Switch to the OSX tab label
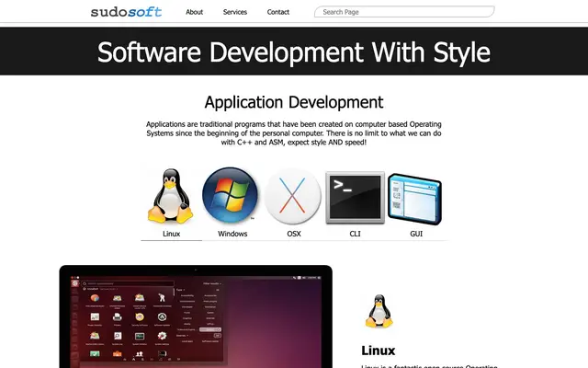 (294, 234)
